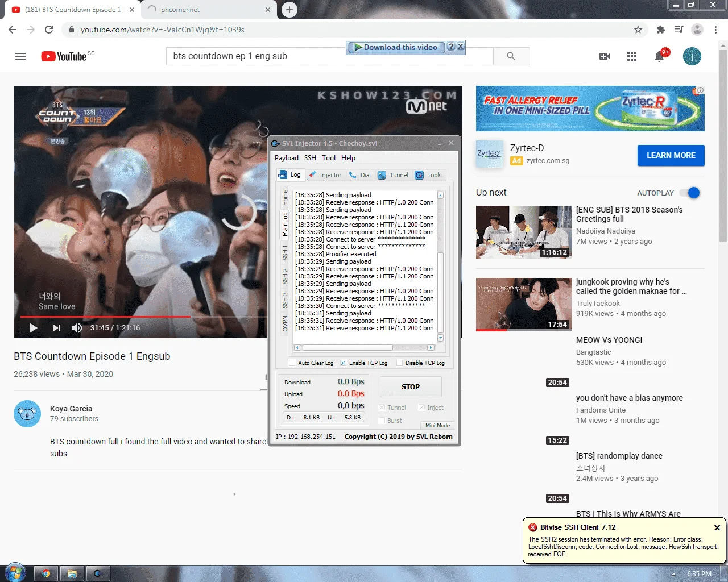Viewport: 728px width, 582px height.
Task: Click the log's down scroll arrow
Action: [x=440, y=338]
